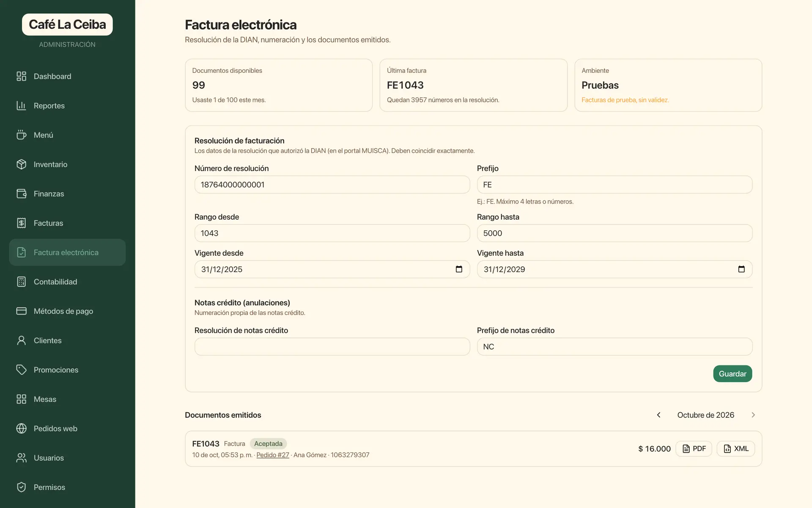Open calendar picker for Vigente hasta
Viewport: 812px width, 508px height.
click(741, 269)
